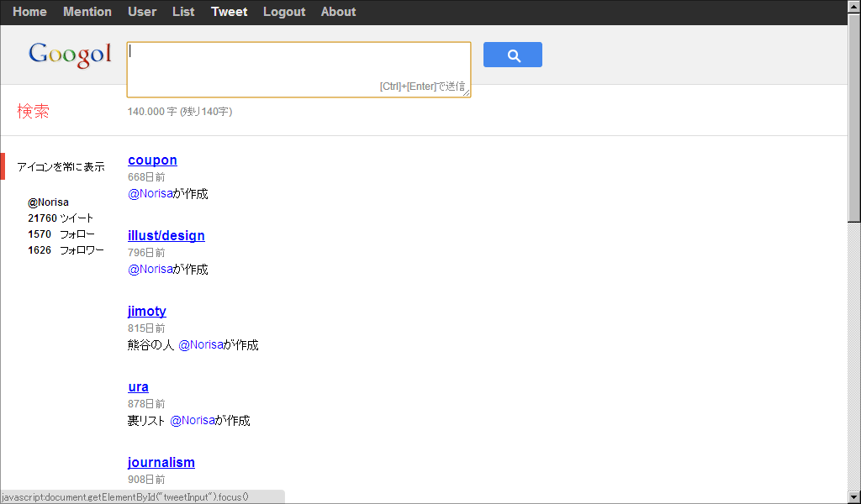The height and width of the screenshot is (504, 861).
Task: Select List in the top navigation
Action: click(x=183, y=12)
